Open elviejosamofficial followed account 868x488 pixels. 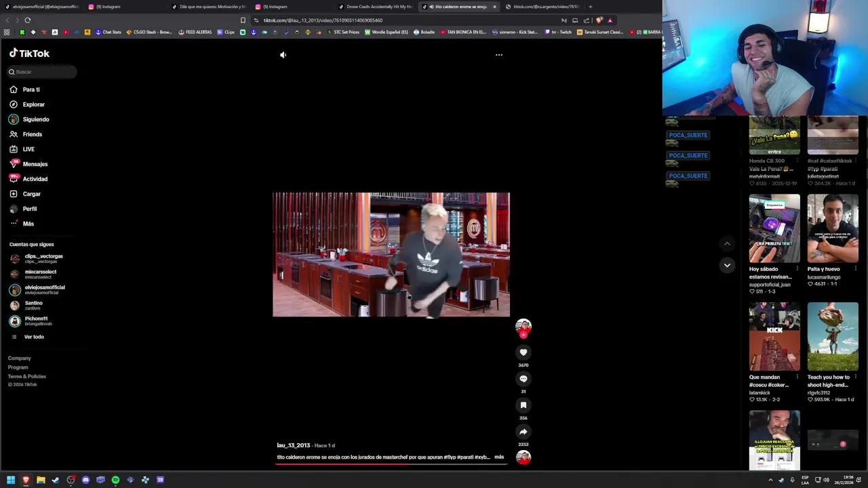45,289
